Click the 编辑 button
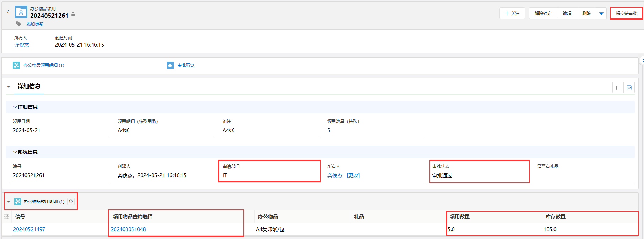Screen dimensions: 644x239 (567, 13)
